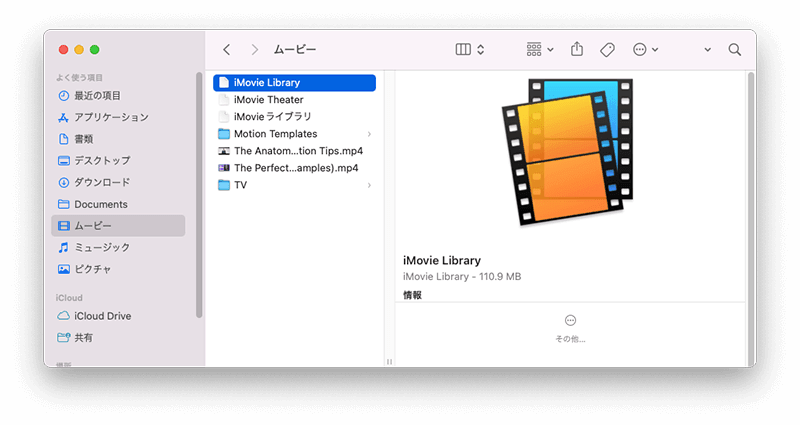
Task: Open 書類 in sidebar
Action: [118, 139]
